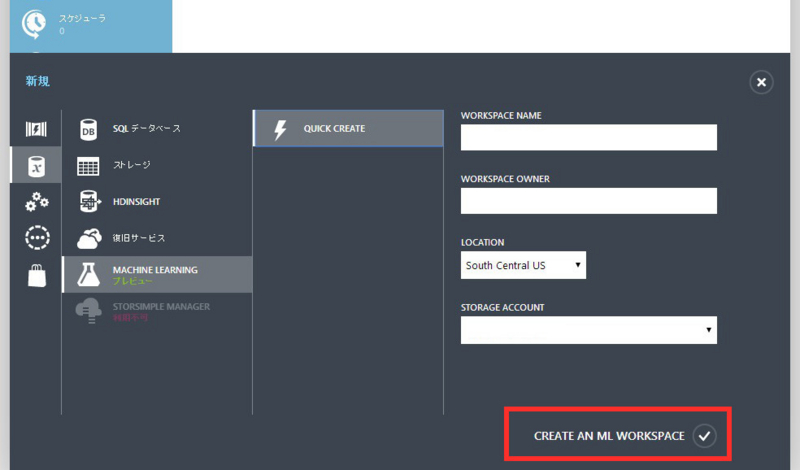Image resolution: width=800 pixels, height=470 pixels.
Task: Choose the 復旧サービス menu item
Action: (x=158, y=238)
